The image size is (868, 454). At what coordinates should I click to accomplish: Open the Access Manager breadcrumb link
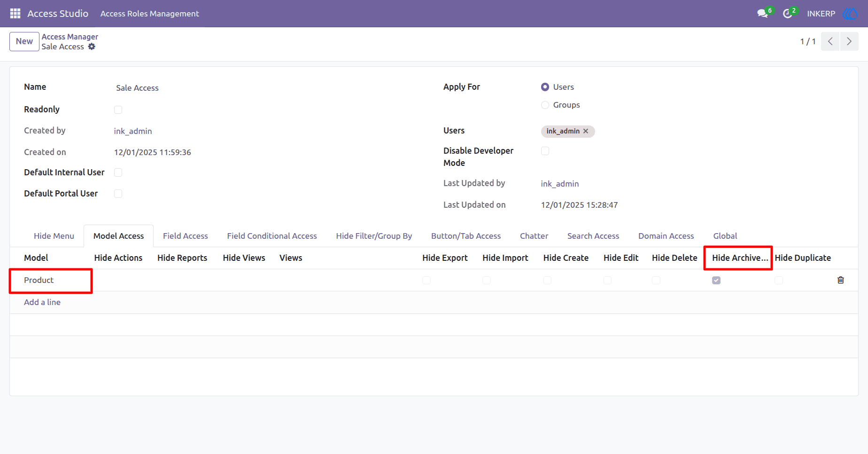tap(70, 37)
